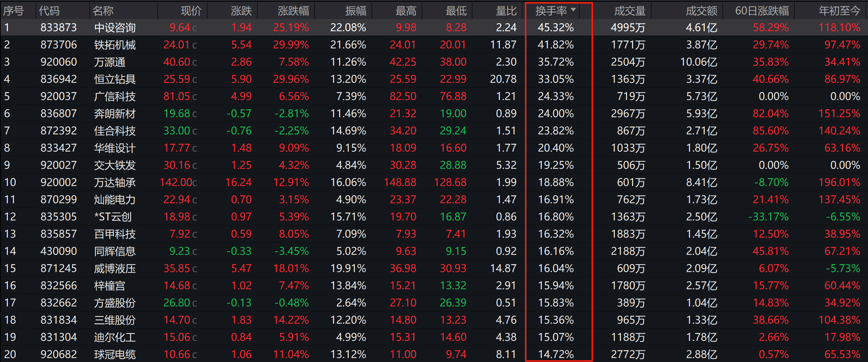Screen dimensions: 868x362
Task: Click volume ratio value 20.78
Action: 503,79
